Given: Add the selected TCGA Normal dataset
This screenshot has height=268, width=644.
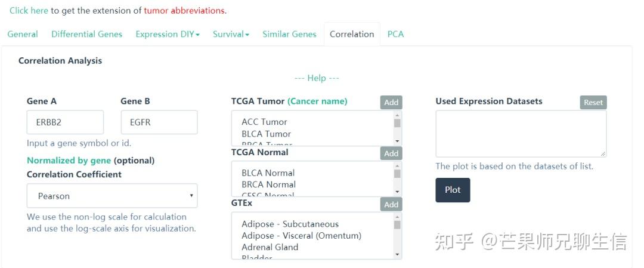Looking at the screenshot, I should tap(391, 153).
